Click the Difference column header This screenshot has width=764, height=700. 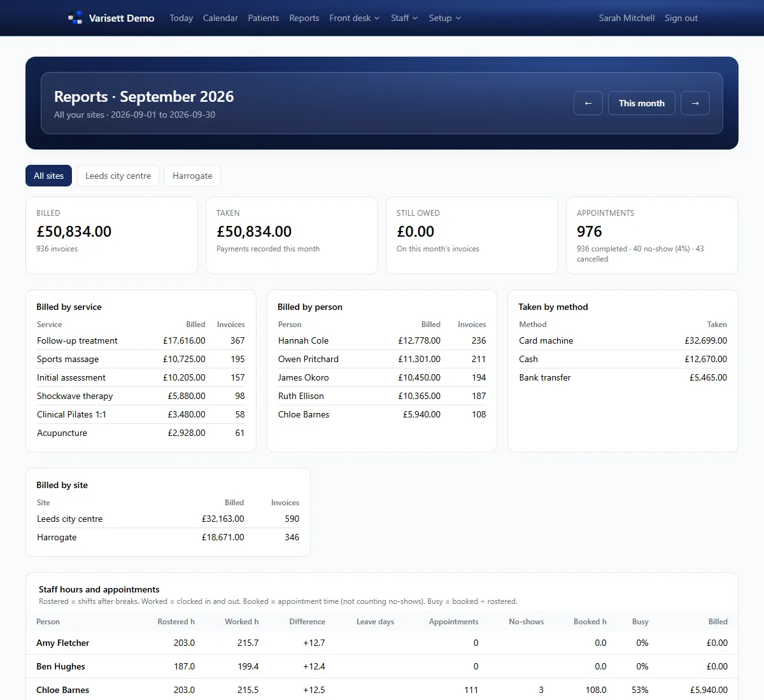click(307, 622)
